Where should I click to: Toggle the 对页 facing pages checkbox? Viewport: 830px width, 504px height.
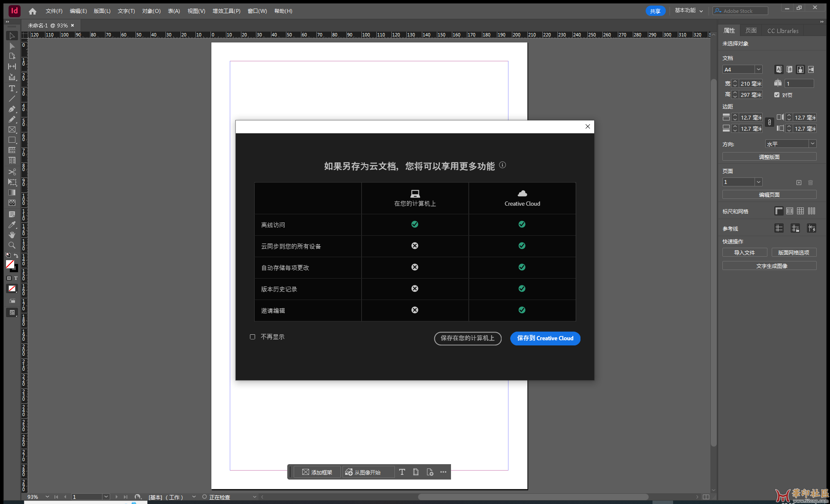777,95
